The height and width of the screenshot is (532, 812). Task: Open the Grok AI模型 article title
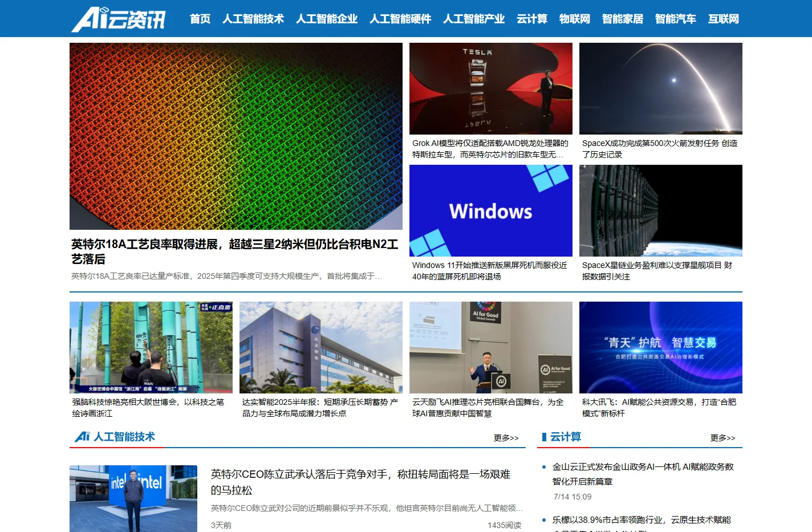click(490, 149)
